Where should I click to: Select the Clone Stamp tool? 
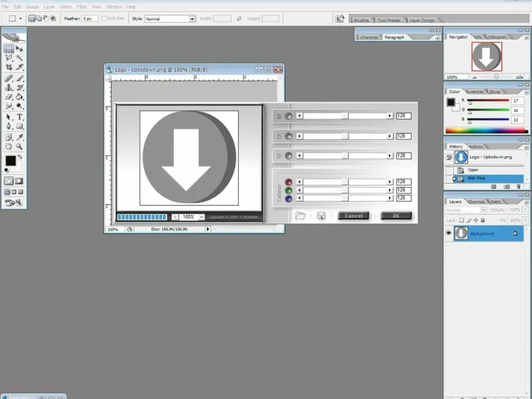click(9, 88)
